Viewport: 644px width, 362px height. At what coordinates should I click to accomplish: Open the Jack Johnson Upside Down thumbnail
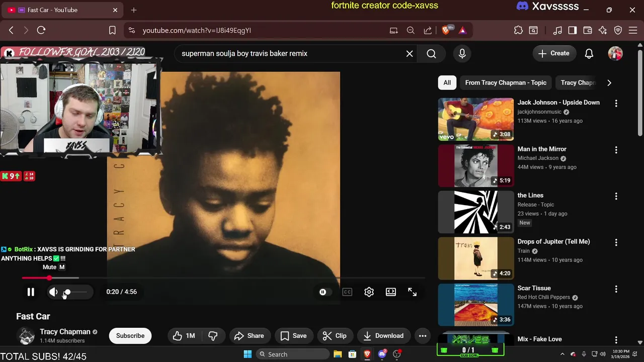pyautogui.click(x=476, y=119)
